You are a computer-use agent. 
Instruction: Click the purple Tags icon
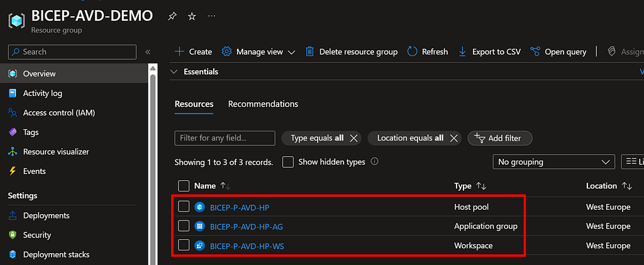pos(13,132)
